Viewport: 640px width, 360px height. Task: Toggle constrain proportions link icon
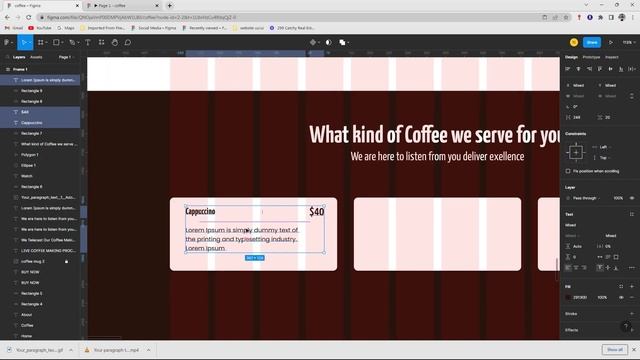click(x=632, y=96)
